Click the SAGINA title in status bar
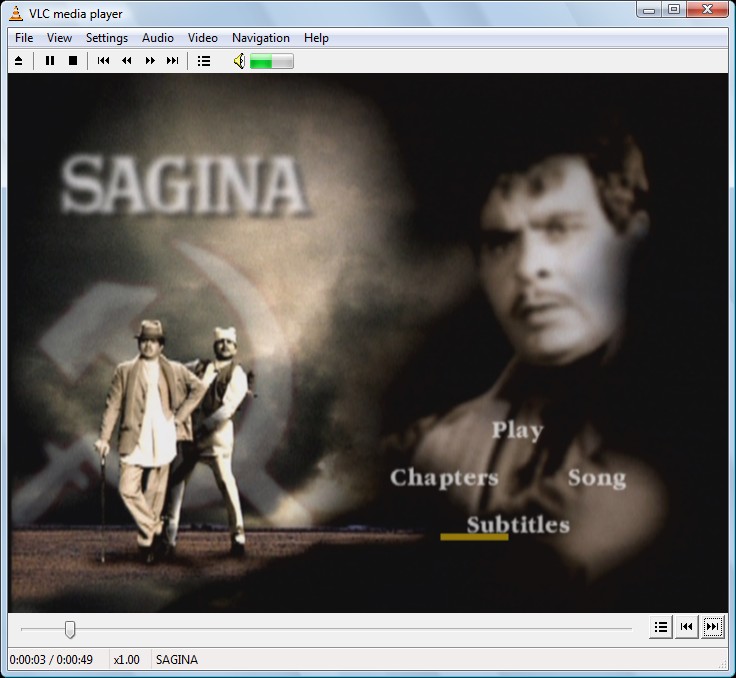The image size is (736, 678). pos(177,660)
